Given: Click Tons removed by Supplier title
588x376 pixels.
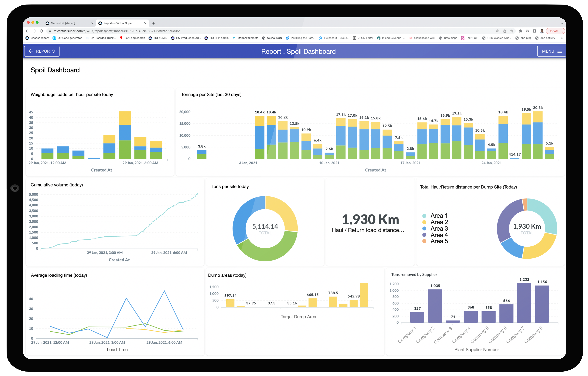Looking at the screenshot, I should (414, 275).
